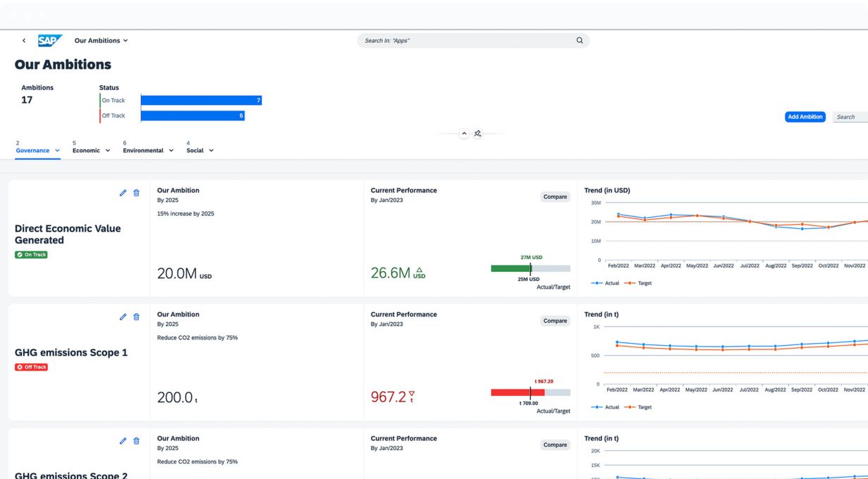Click the Add Ambition button
Image resolution: width=868 pixels, height=479 pixels.
(805, 117)
